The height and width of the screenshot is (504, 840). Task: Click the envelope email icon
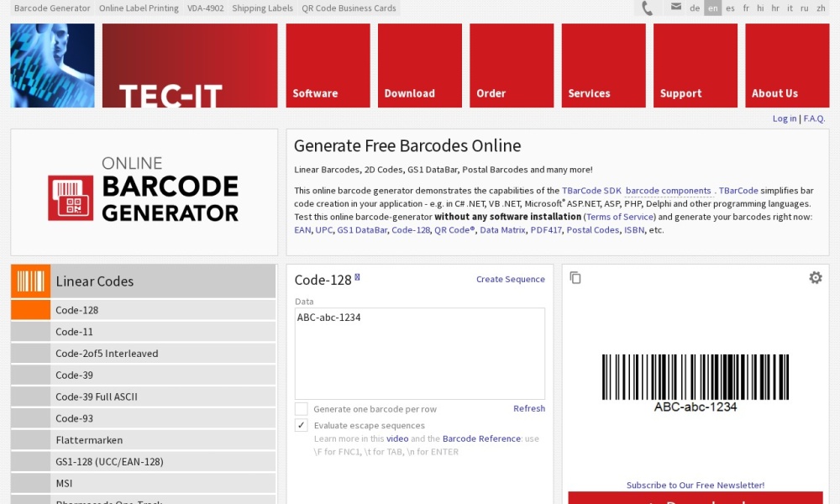[x=676, y=8]
